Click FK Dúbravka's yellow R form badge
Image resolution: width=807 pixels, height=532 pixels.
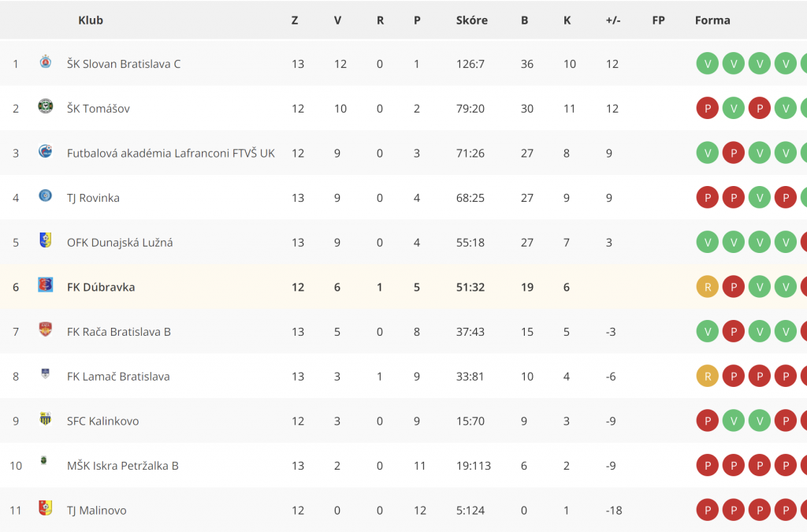(707, 287)
